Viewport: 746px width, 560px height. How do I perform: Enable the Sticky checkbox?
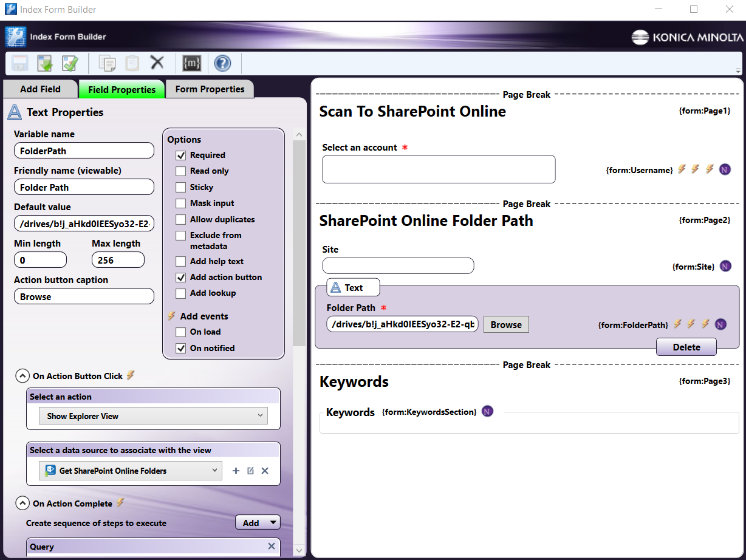tap(181, 187)
